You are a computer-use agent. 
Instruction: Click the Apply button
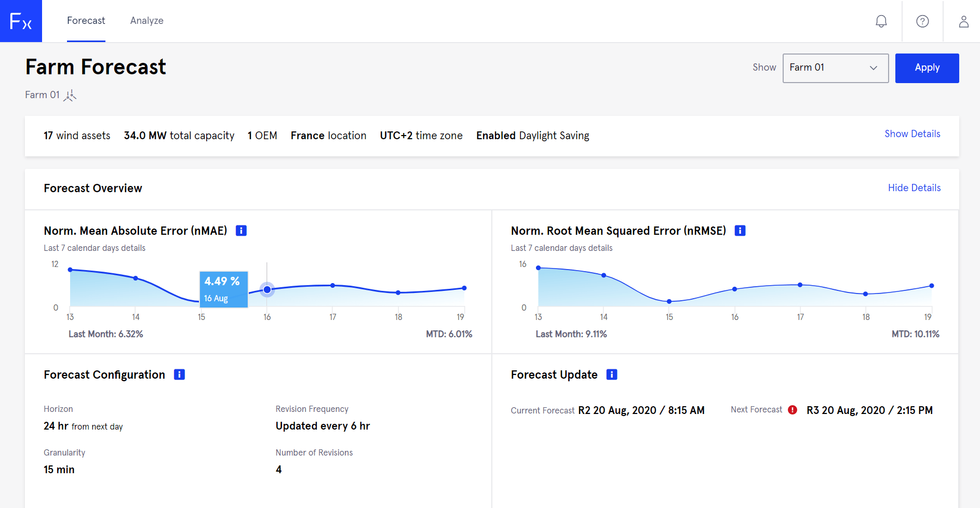[x=927, y=68]
